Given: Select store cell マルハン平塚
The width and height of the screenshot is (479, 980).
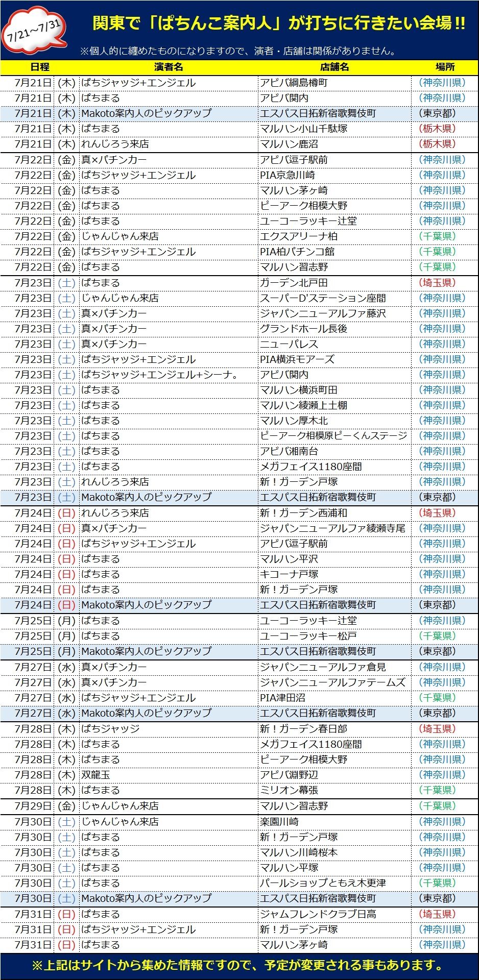Looking at the screenshot, I should click(x=334, y=868).
